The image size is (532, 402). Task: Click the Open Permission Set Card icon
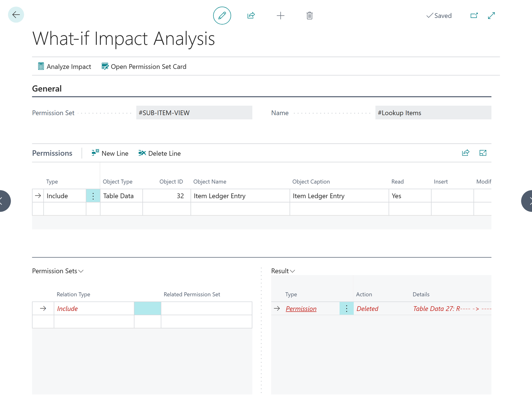(x=105, y=67)
